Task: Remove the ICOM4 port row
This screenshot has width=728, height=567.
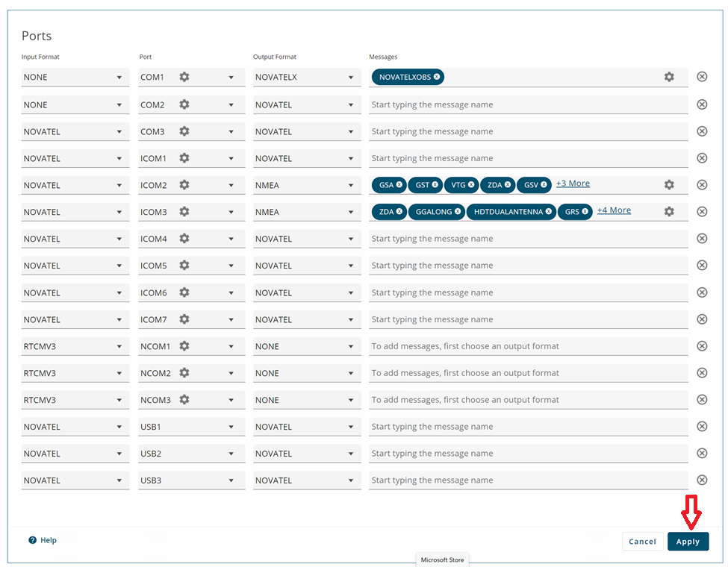Action: click(702, 239)
